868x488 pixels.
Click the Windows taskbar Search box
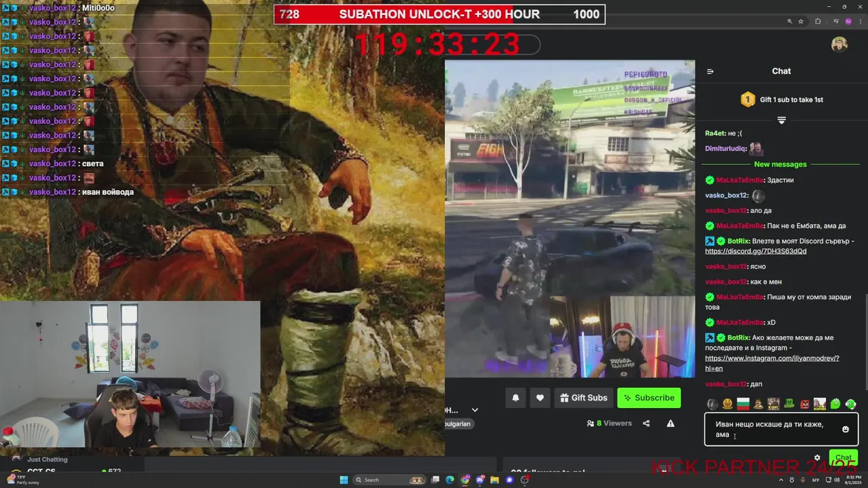click(x=390, y=480)
